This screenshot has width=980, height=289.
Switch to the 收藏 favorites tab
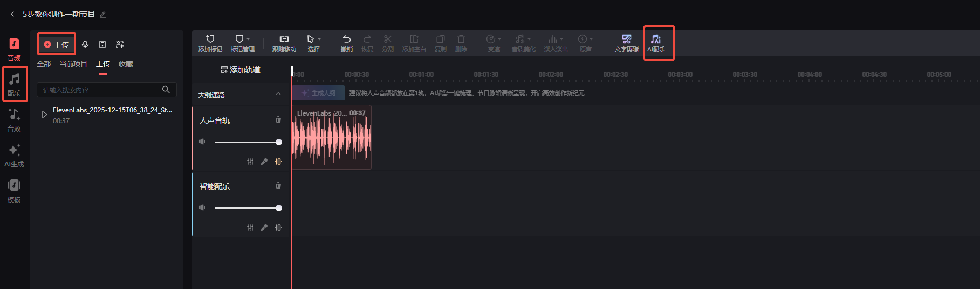coord(126,64)
